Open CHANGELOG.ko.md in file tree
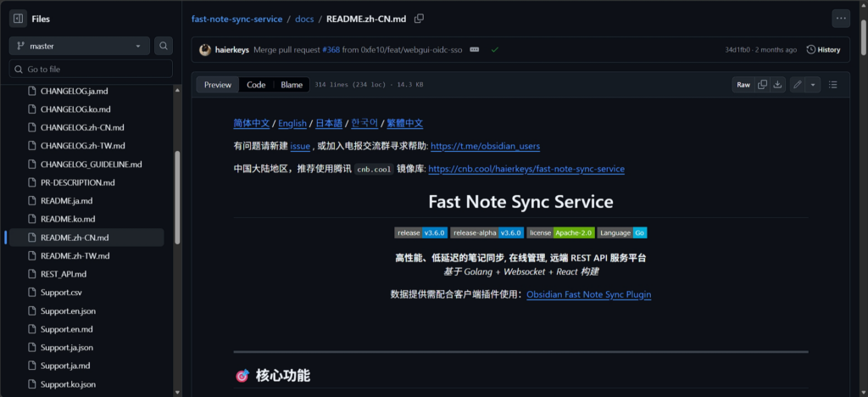This screenshot has width=868, height=397. click(75, 109)
